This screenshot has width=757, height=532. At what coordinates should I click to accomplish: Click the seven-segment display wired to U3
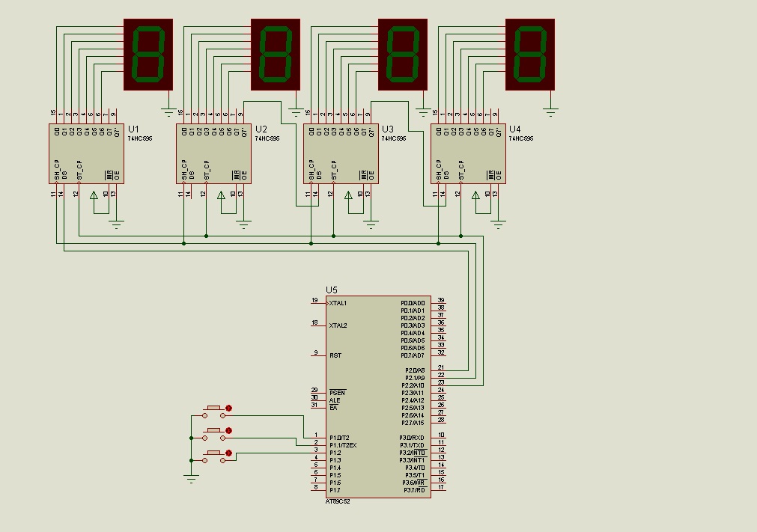[403, 55]
